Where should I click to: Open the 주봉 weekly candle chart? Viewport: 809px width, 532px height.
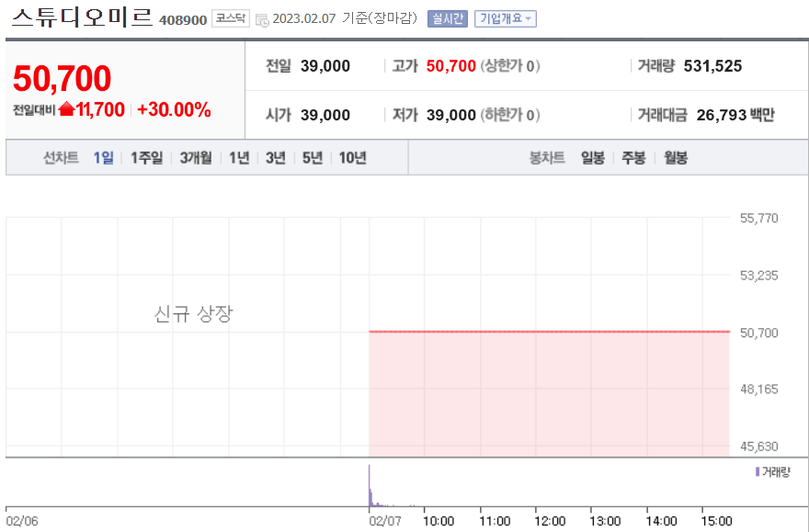click(x=633, y=157)
